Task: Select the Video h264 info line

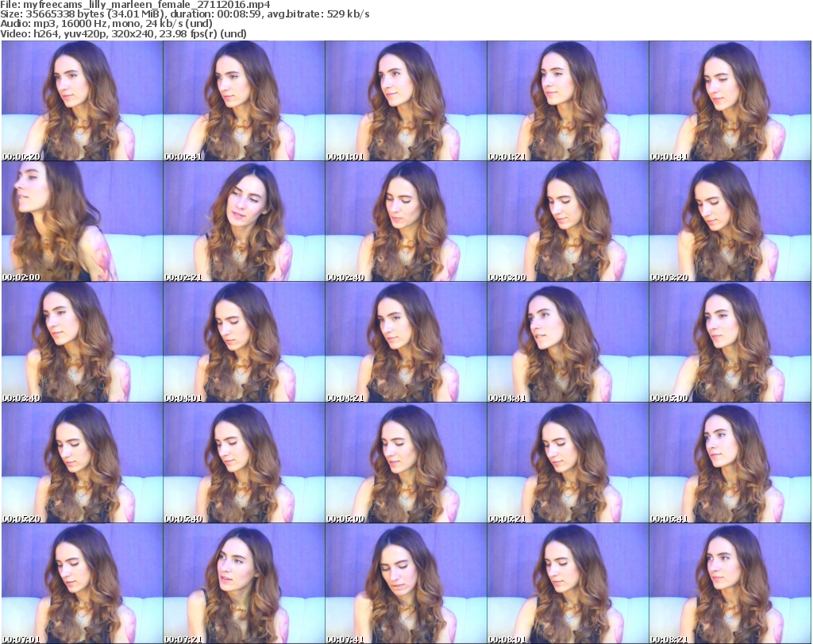Action: click(123, 33)
